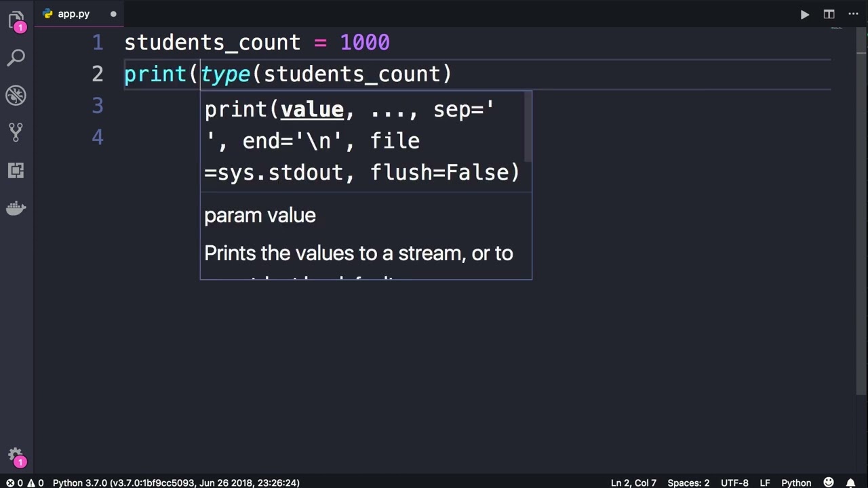Open the editor More Actions menu
Image resolution: width=868 pixels, height=488 pixels.
pyautogui.click(x=853, y=14)
